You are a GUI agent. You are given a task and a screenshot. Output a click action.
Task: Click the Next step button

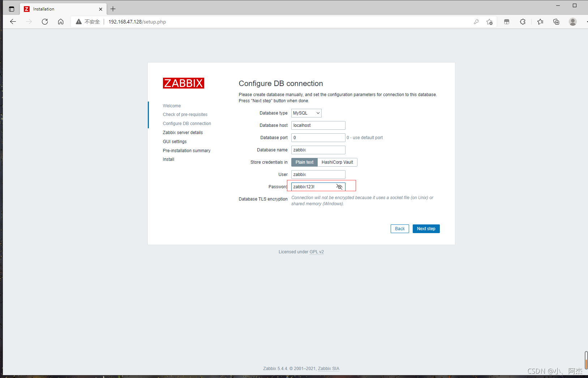(x=426, y=229)
